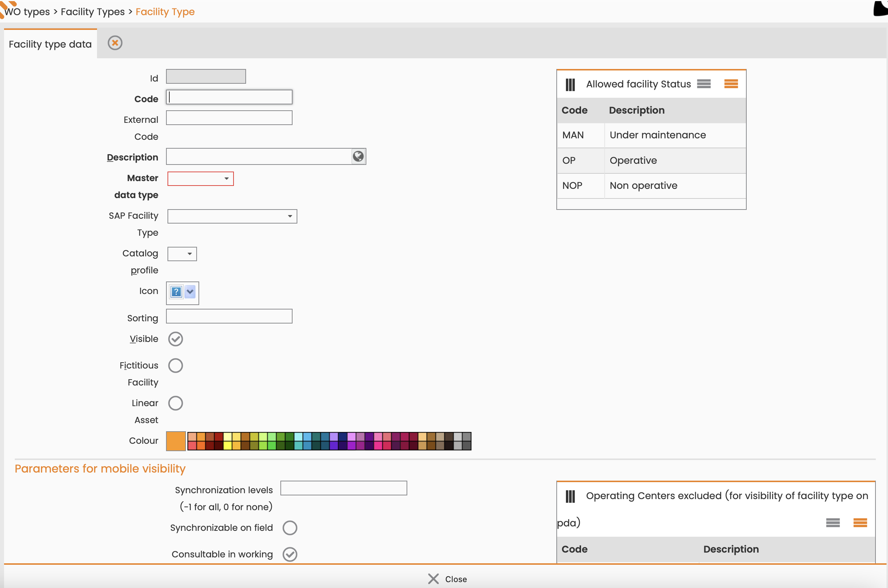Click the Parameters for mobile visibility heading

coord(100,469)
